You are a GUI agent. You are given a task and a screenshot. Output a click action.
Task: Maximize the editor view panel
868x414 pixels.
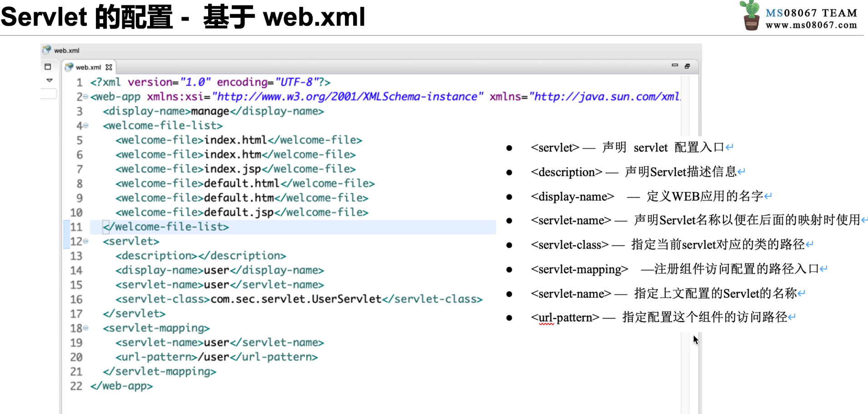coord(687,66)
